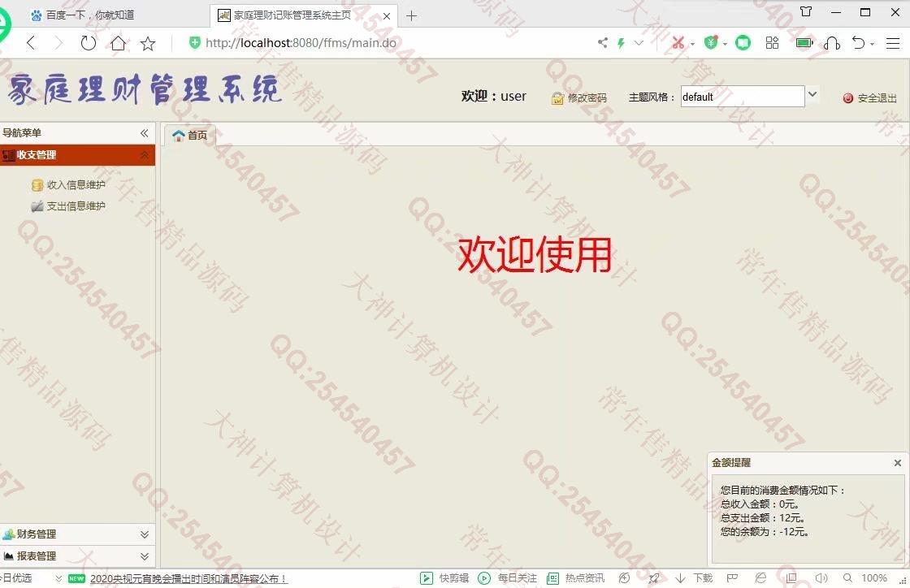Reload the current page

(x=89, y=43)
